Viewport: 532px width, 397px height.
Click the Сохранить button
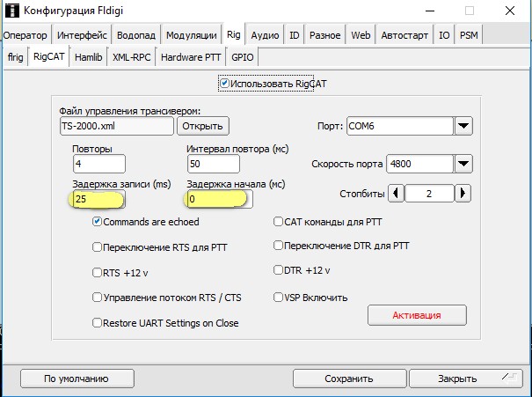tap(348, 379)
